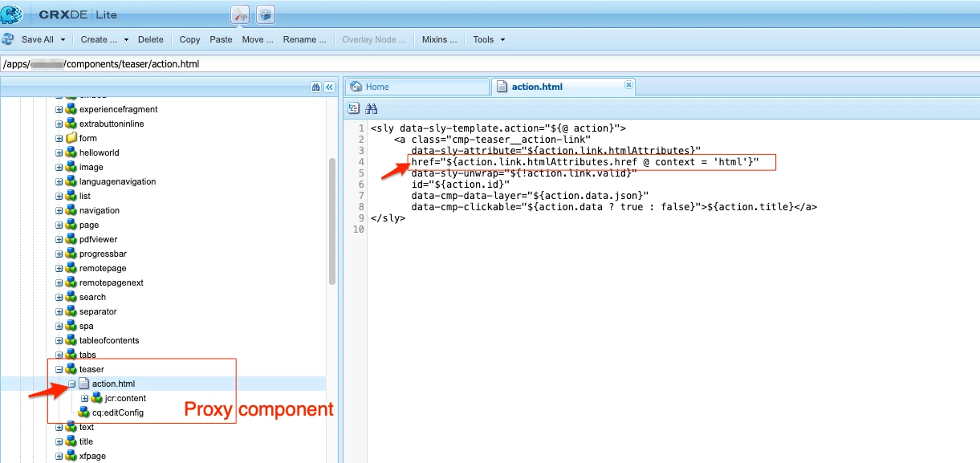
Task: Expand the remotepage tree node
Action: pyautogui.click(x=59, y=268)
